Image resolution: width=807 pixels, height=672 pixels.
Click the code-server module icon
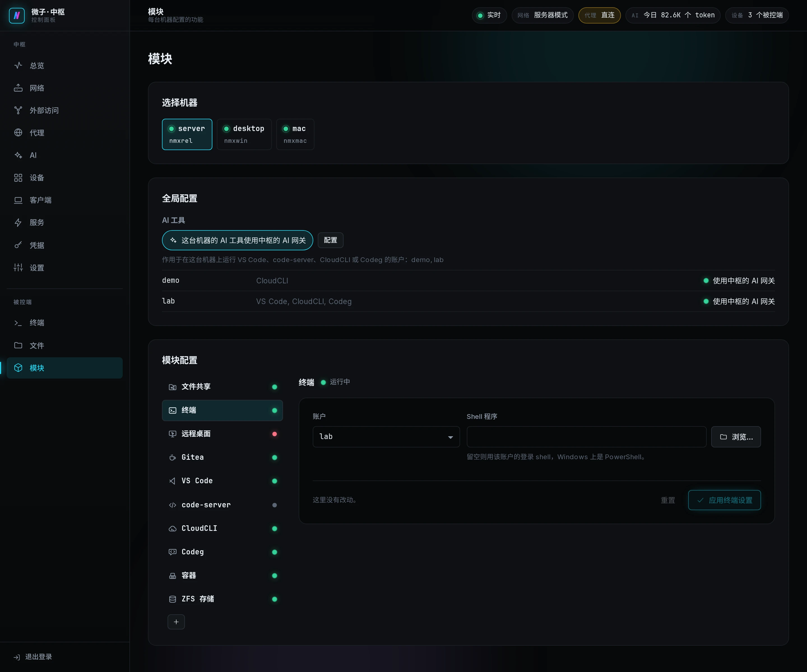[x=173, y=505]
